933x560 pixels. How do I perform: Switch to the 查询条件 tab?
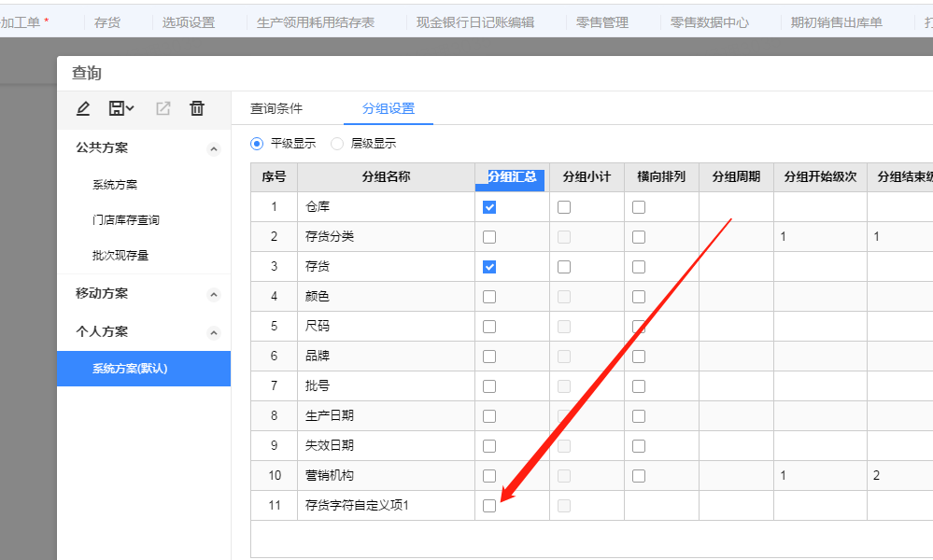point(276,109)
